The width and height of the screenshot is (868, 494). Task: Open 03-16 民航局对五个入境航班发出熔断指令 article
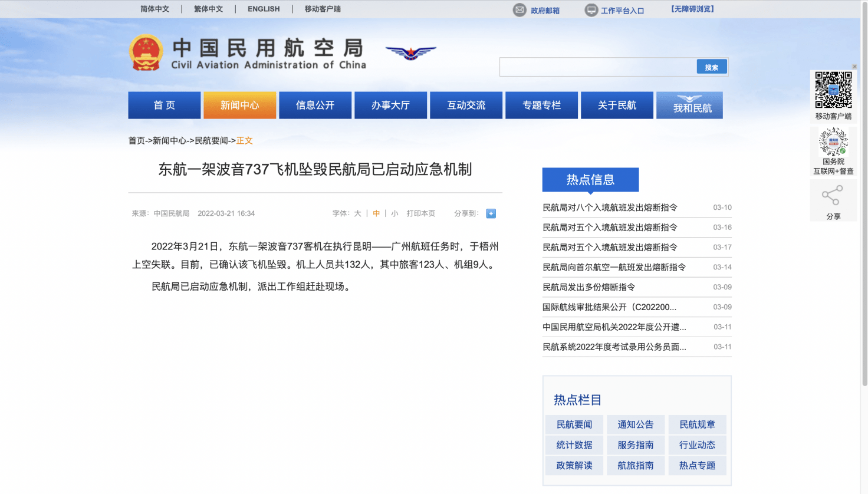tap(610, 228)
